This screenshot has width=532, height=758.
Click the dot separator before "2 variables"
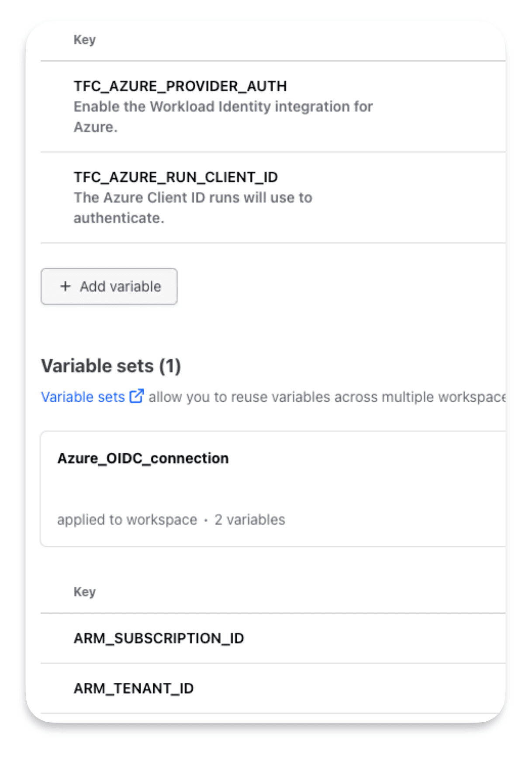coord(206,520)
